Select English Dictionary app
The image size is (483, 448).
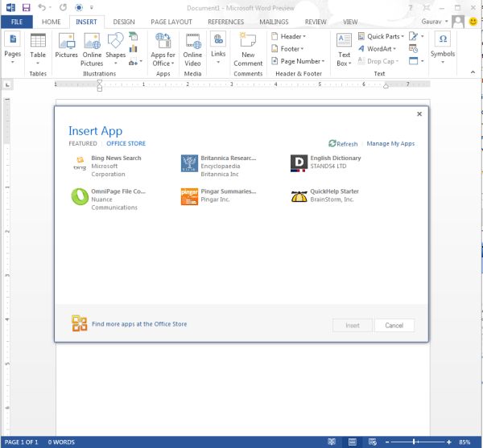(326, 162)
